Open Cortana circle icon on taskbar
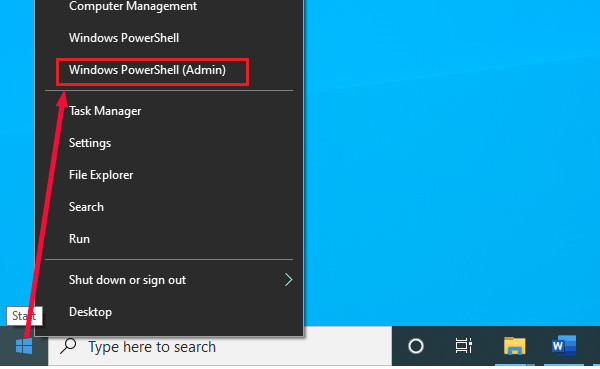The height and width of the screenshot is (369, 600). tap(416, 346)
